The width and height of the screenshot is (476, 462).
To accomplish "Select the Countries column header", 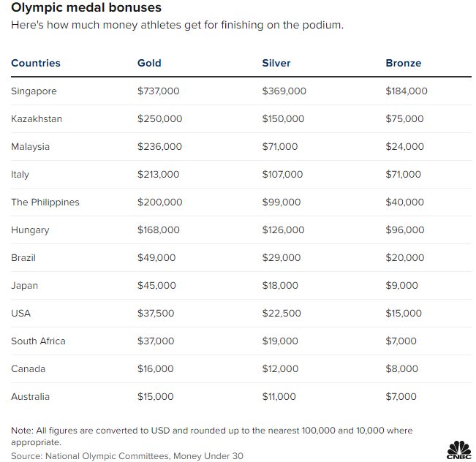I will 36,63.
